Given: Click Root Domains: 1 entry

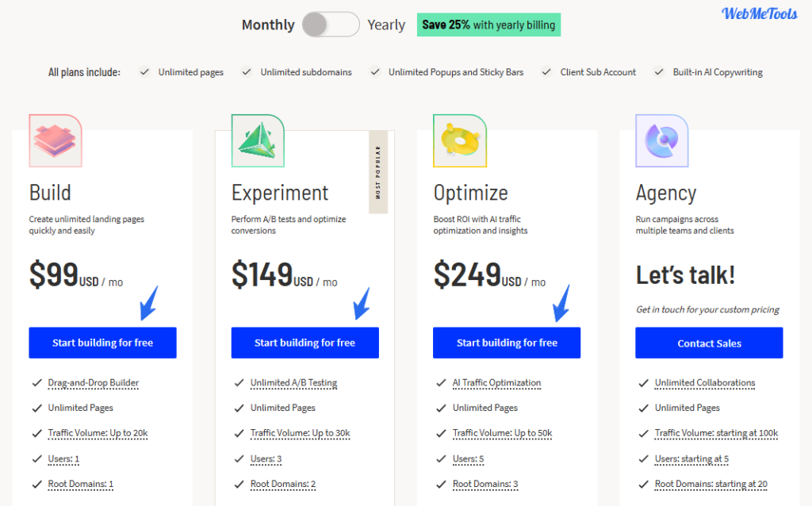Looking at the screenshot, I should click(81, 484).
